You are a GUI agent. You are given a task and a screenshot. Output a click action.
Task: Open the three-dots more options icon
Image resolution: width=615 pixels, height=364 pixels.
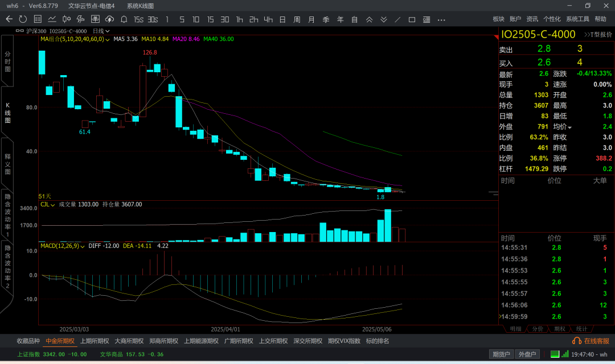[441, 19]
